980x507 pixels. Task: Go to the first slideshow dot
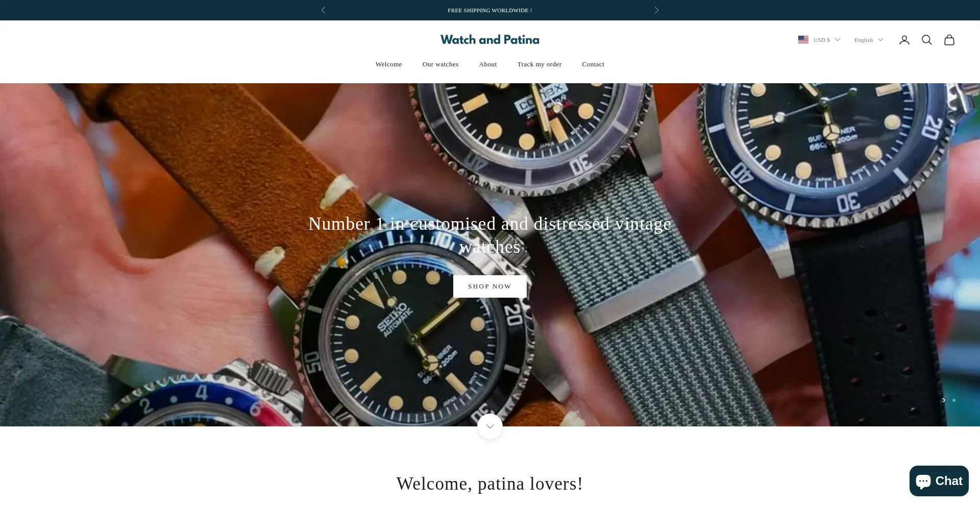tap(943, 400)
